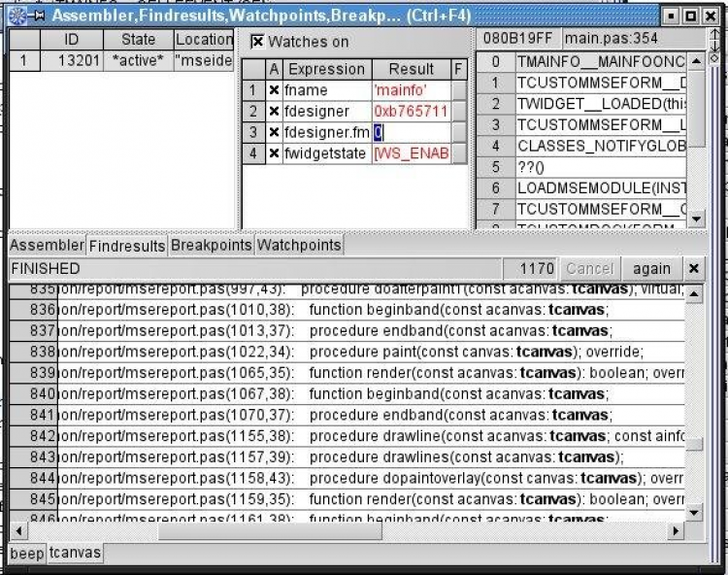Open the Breakpoints tab

tap(211, 246)
